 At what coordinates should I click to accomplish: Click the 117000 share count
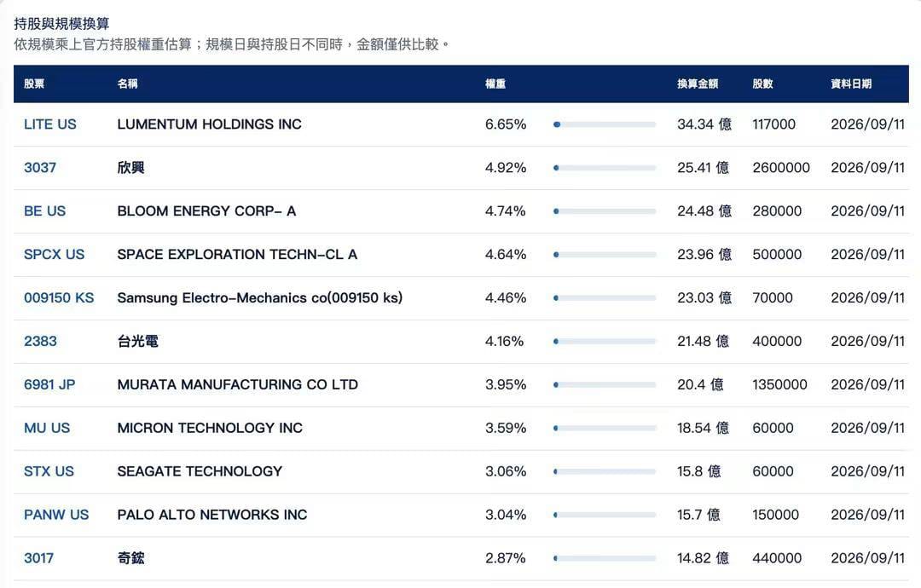(773, 124)
